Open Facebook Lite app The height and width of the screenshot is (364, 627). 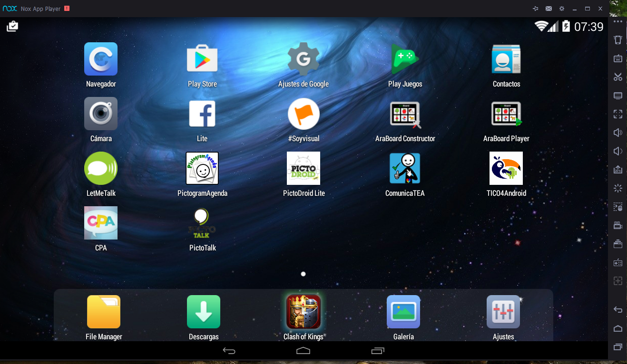(202, 114)
